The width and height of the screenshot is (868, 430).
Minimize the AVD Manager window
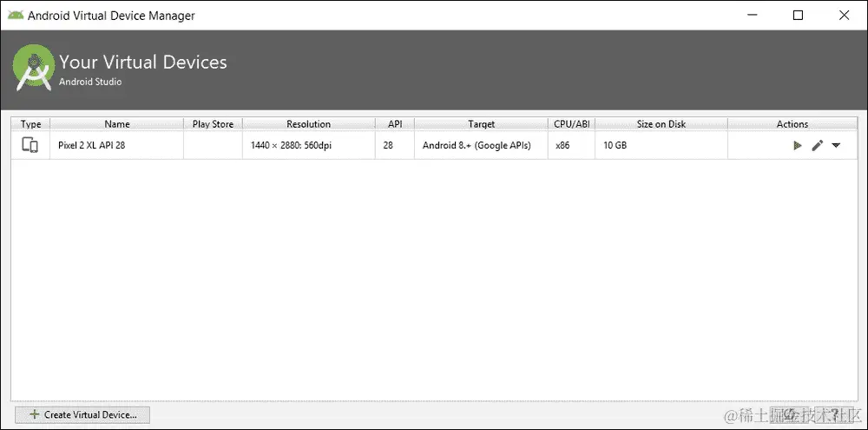752,16
